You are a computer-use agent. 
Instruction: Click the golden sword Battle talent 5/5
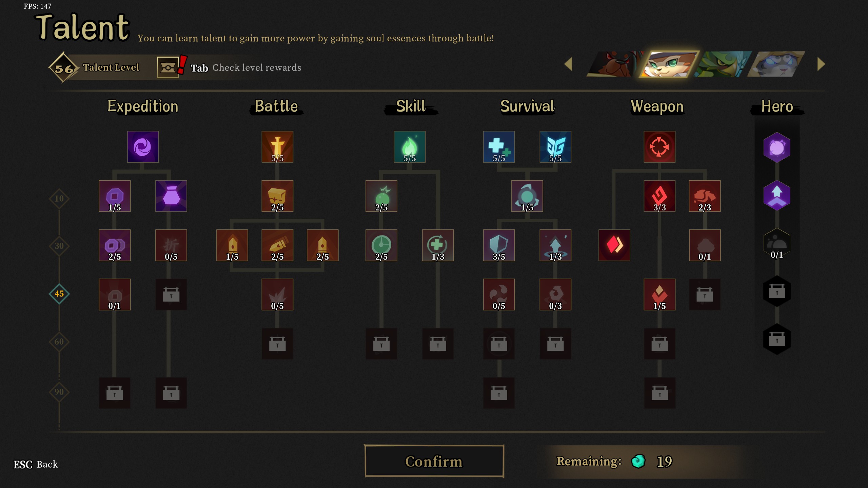point(277,147)
